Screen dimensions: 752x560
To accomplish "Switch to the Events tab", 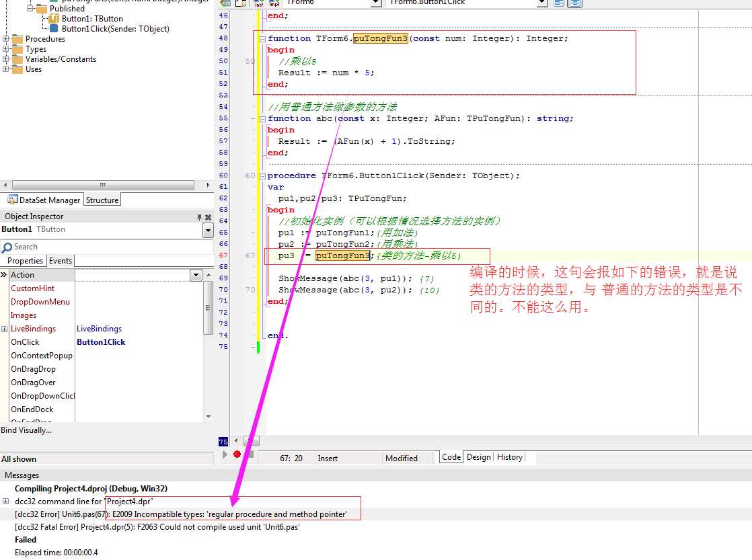I will click(x=61, y=261).
